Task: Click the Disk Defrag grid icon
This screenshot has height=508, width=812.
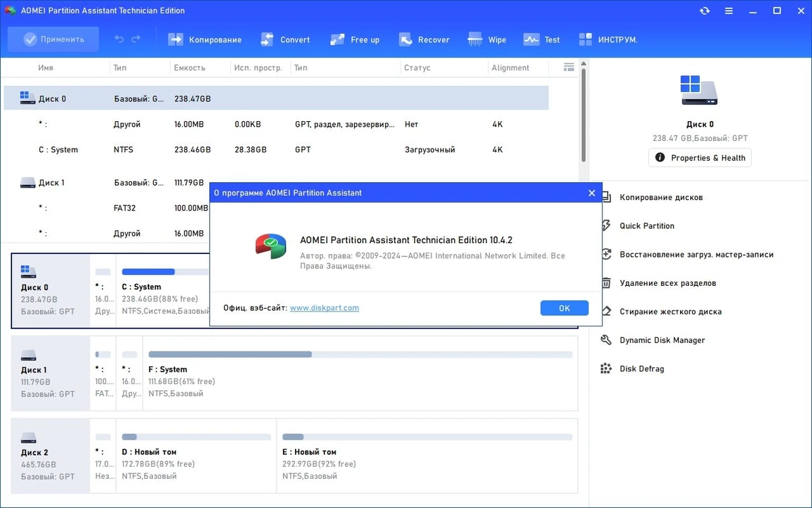Action: [x=606, y=368]
